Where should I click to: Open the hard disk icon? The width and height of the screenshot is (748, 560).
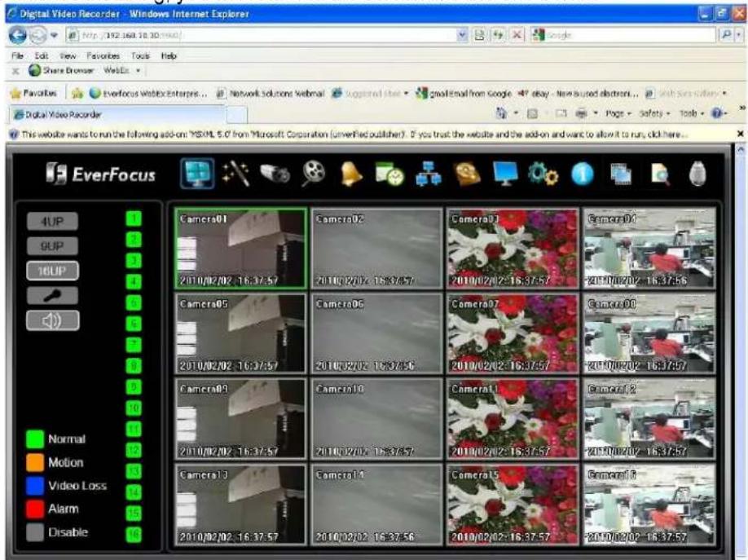[467, 174]
